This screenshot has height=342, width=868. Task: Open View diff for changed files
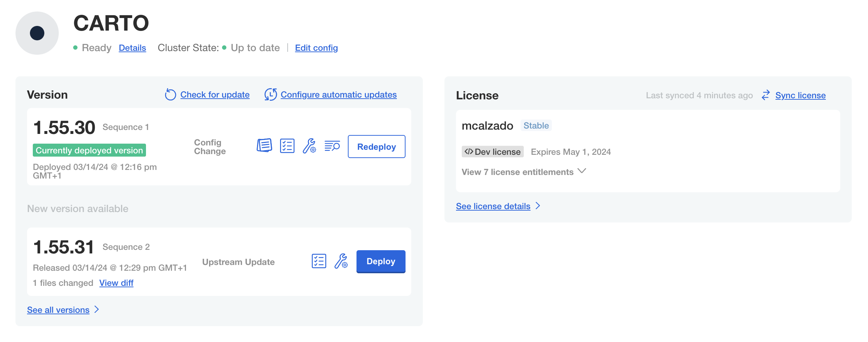pyautogui.click(x=116, y=283)
